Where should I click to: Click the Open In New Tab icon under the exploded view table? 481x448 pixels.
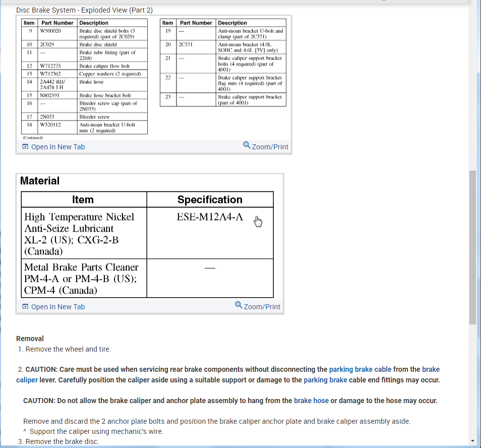[x=25, y=147]
